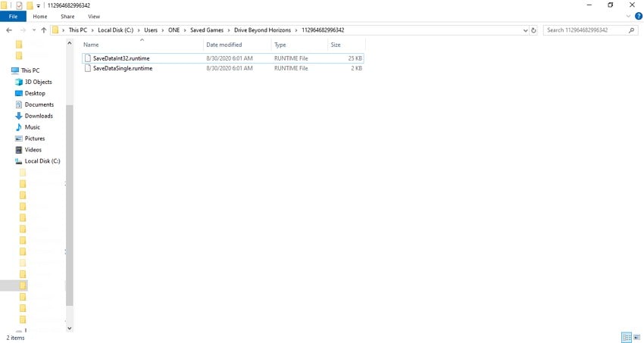Click the SaveDataSingle.runtime file icon
Screen dimensions: 644x343
87,68
